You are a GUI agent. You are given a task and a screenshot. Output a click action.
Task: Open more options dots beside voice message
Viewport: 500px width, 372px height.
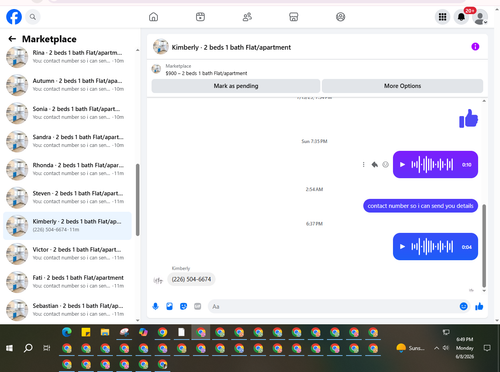[363, 165]
